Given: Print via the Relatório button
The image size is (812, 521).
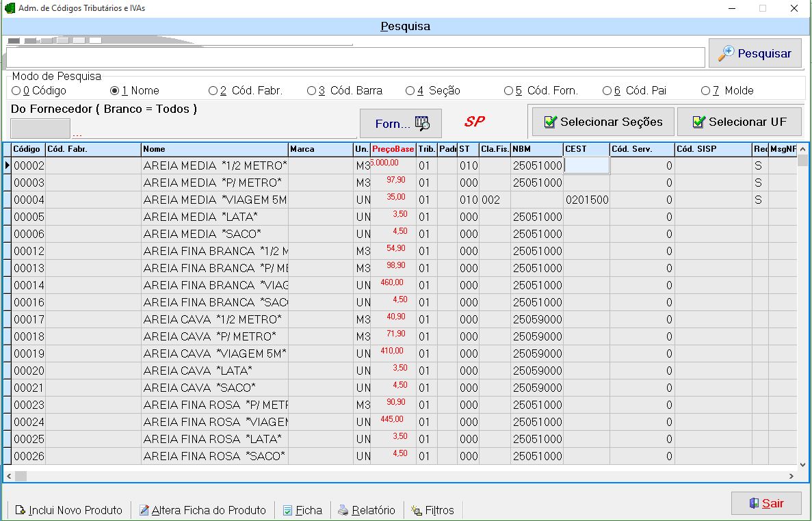Looking at the screenshot, I should pyautogui.click(x=367, y=510).
